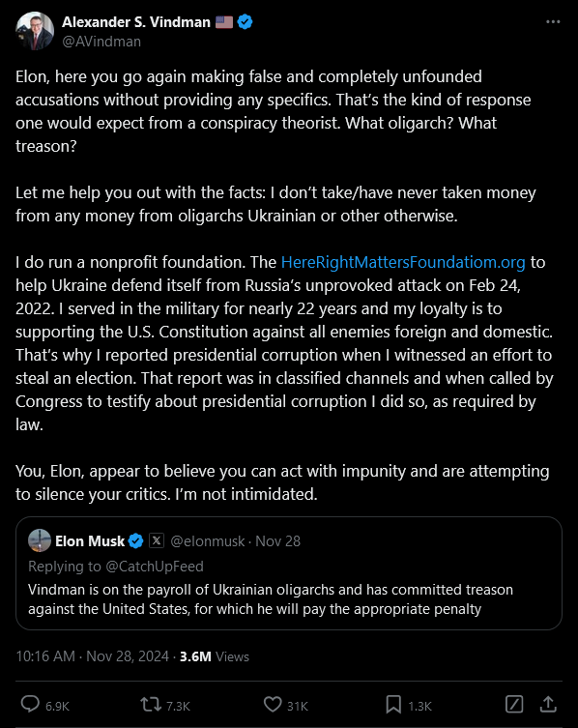
Task: Open Alexander S. Vindman's profile picture
Action: (x=35, y=31)
